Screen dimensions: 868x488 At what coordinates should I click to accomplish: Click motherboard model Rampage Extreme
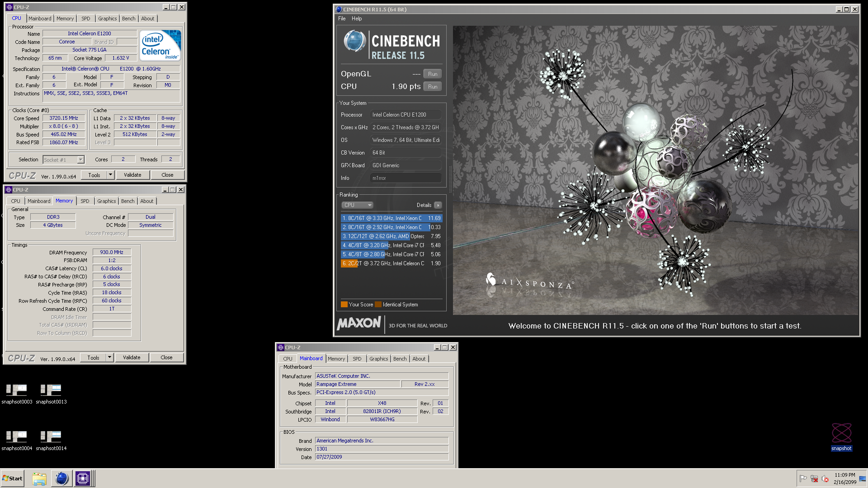(x=358, y=385)
